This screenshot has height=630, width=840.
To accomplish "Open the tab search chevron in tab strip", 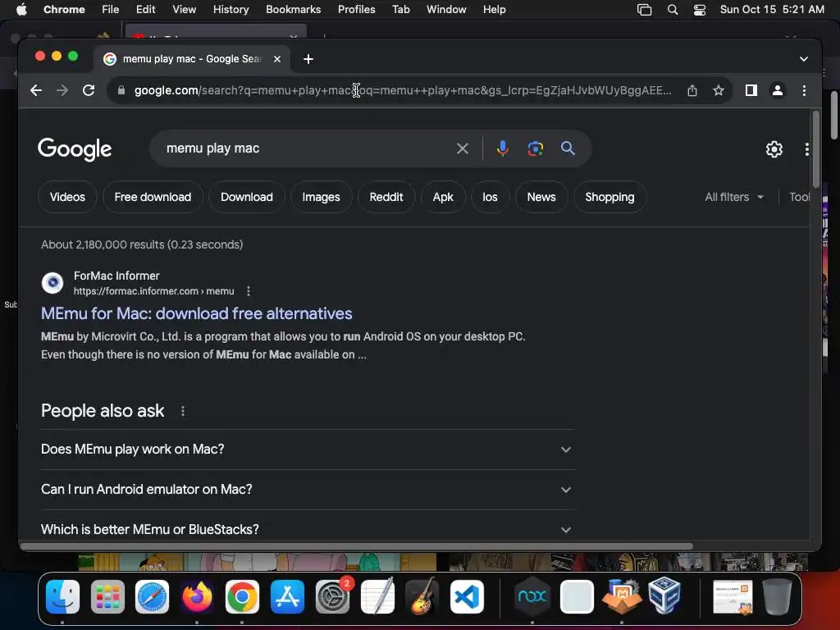I will tap(804, 59).
